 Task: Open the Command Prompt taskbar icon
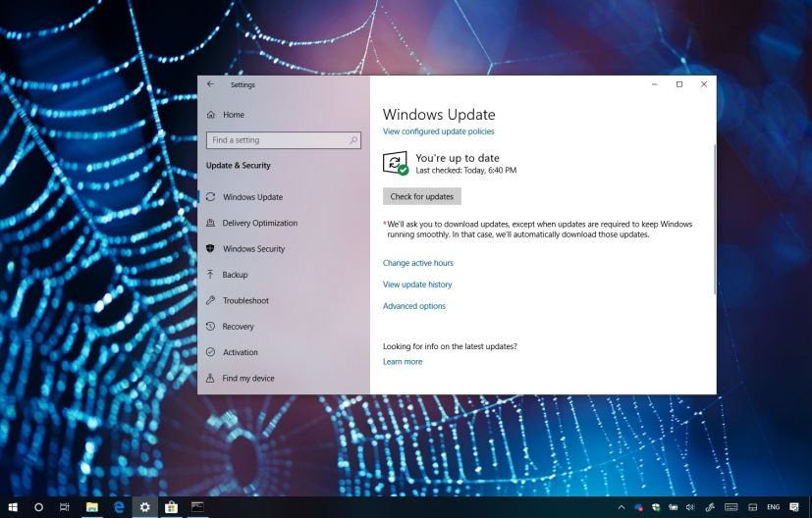point(197,507)
